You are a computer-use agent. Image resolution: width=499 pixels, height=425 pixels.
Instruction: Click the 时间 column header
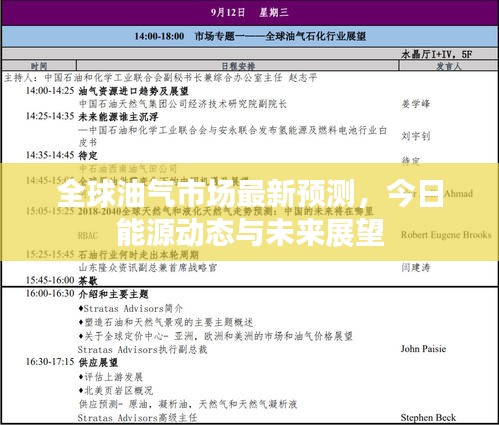click(39, 66)
